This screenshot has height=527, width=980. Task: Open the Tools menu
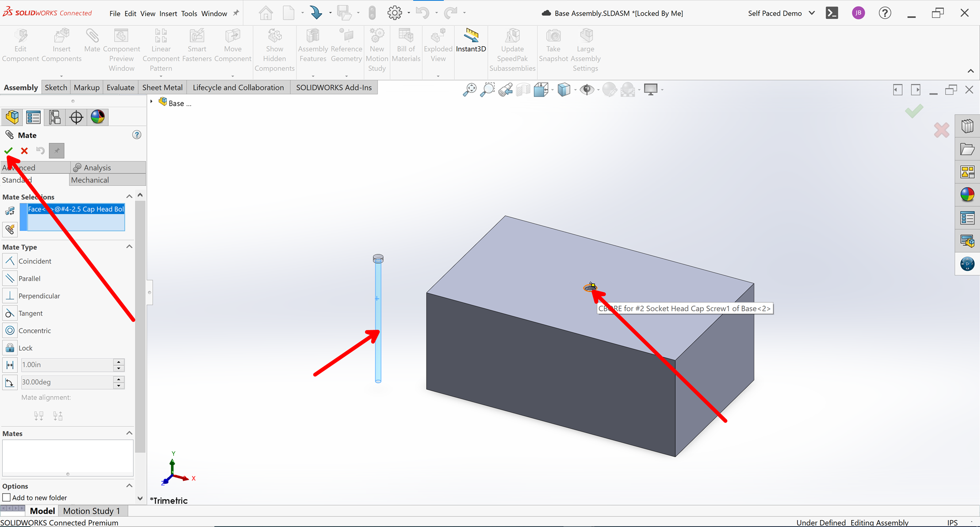pyautogui.click(x=189, y=13)
